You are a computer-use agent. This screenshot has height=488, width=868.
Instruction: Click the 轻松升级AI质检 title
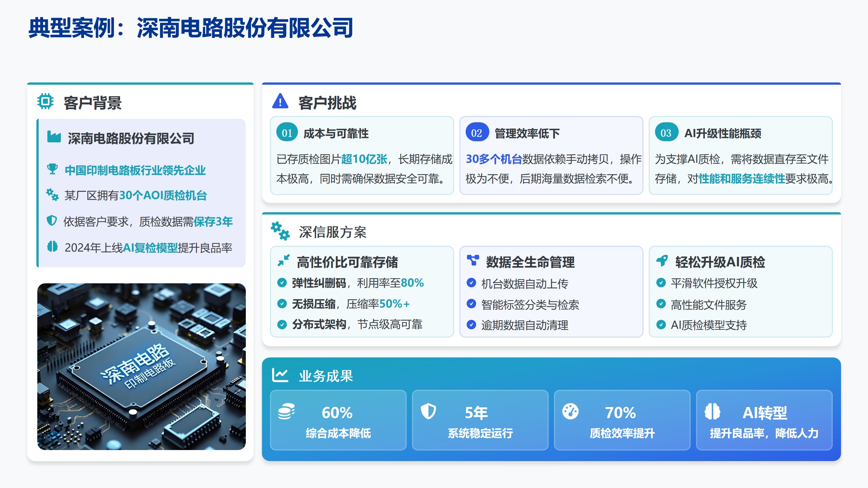click(720, 262)
